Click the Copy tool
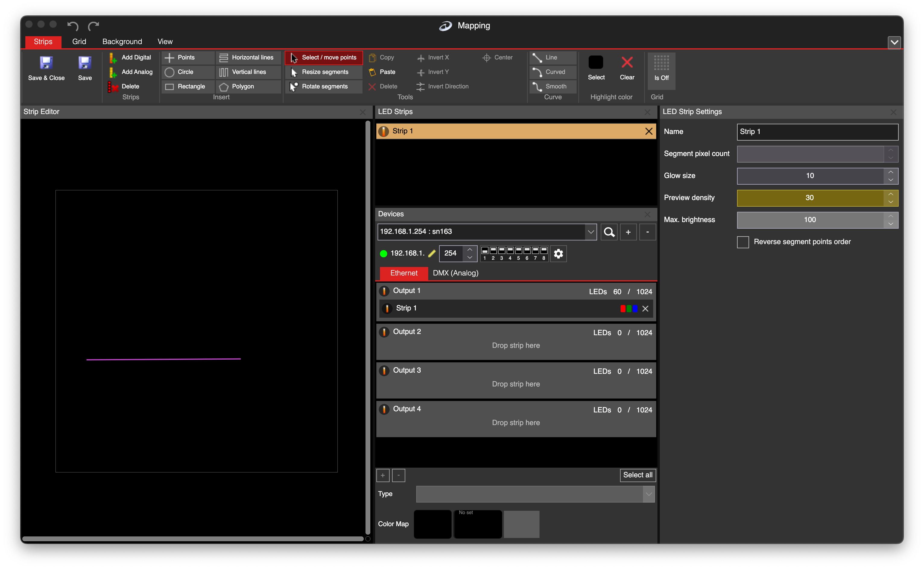 coord(381,58)
